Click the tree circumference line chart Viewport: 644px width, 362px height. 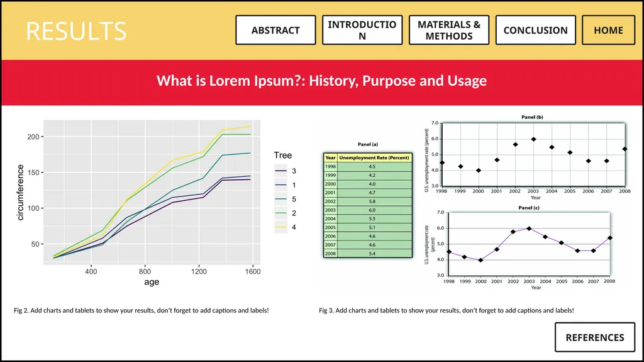(x=152, y=192)
